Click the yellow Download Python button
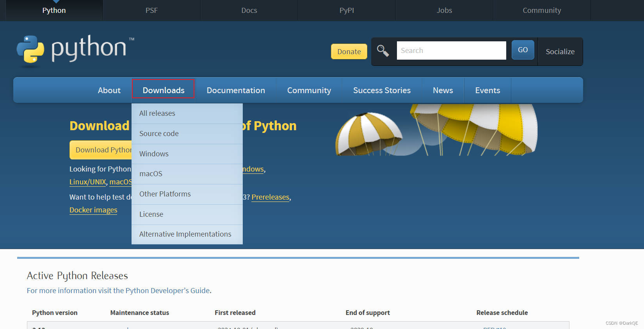The height and width of the screenshot is (329, 644). pos(101,150)
